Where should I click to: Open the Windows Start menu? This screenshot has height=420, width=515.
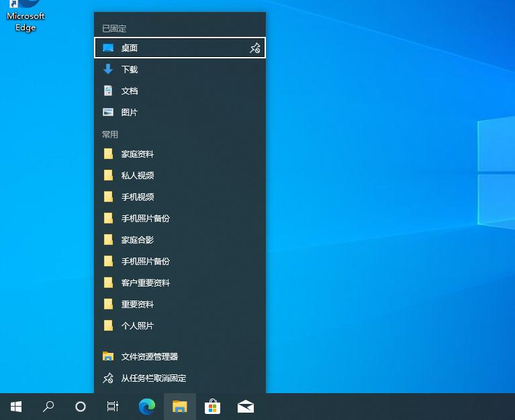coord(16,406)
